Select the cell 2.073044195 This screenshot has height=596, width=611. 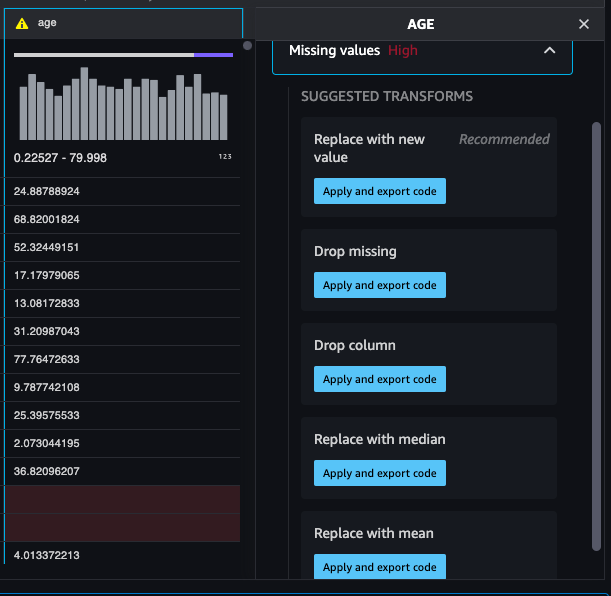(x=122, y=443)
